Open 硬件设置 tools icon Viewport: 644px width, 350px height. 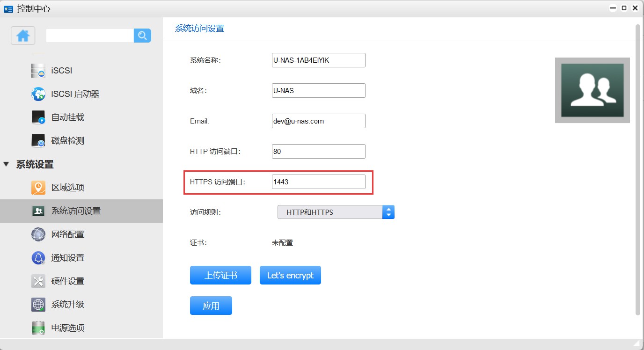38,281
